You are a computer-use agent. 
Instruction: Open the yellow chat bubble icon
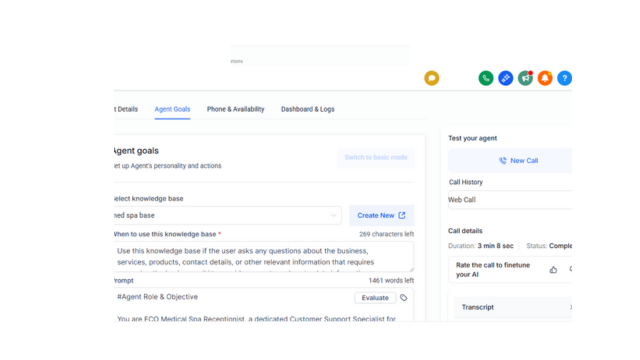(431, 78)
